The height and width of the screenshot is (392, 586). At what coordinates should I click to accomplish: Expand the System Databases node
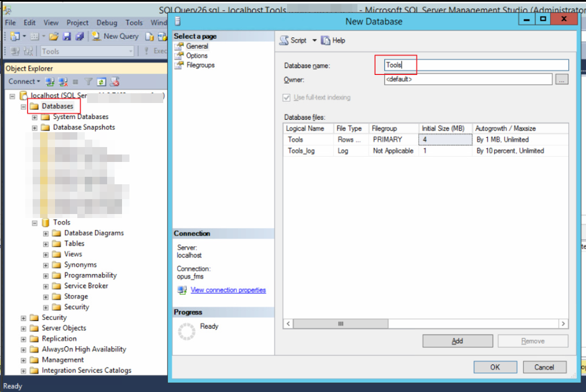tap(35, 117)
